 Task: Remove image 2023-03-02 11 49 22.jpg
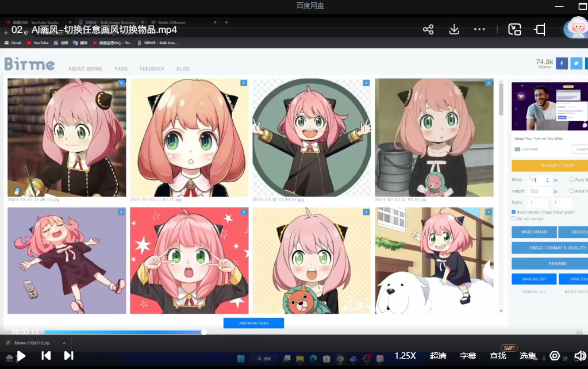pos(366,83)
